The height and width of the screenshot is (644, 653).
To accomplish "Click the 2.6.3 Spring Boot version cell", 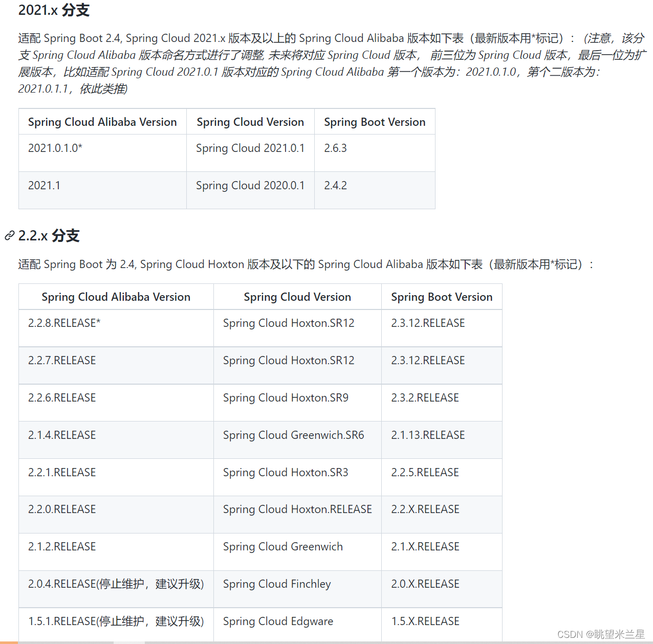I will tap(336, 148).
